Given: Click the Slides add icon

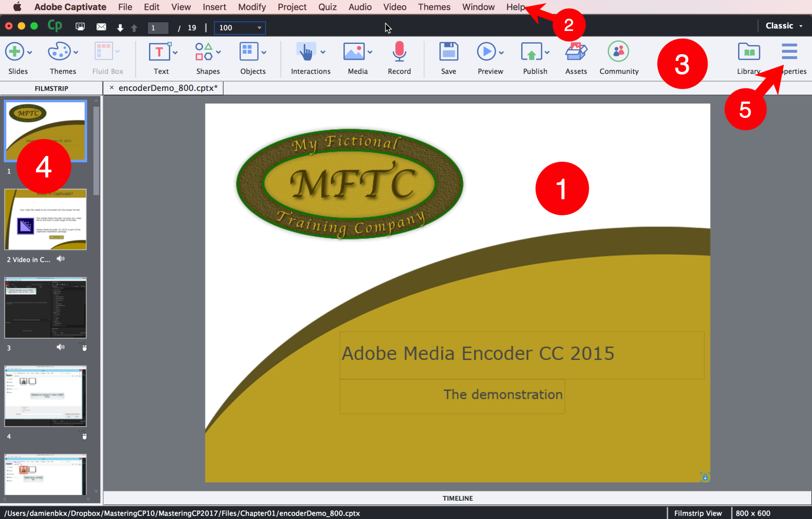Looking at the screenshot, I should 15,52.
